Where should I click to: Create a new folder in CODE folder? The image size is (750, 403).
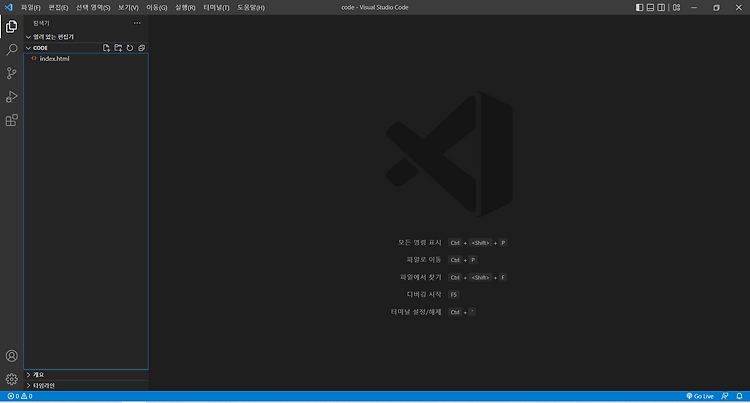(118, 48)
